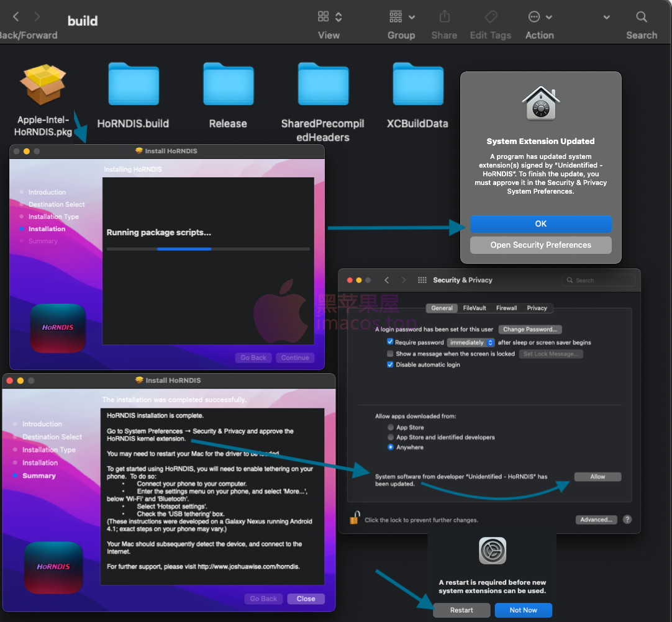Screen dimensions: 672x622
Task: Click Destination Select step in installing window
Action: click(x=57, y=204)
